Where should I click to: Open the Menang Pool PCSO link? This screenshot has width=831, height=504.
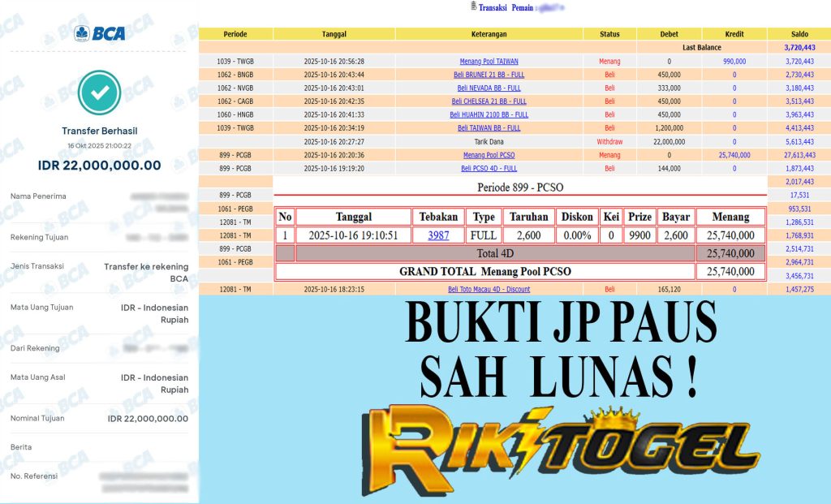point(489,154)
